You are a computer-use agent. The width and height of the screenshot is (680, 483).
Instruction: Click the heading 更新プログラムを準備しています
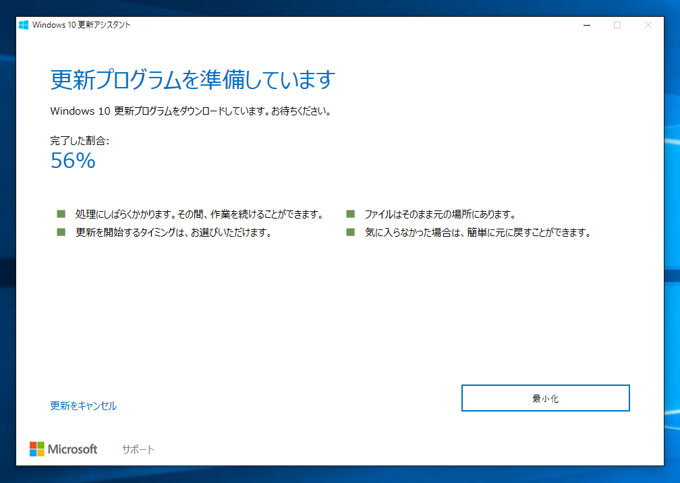click(193, 80)
